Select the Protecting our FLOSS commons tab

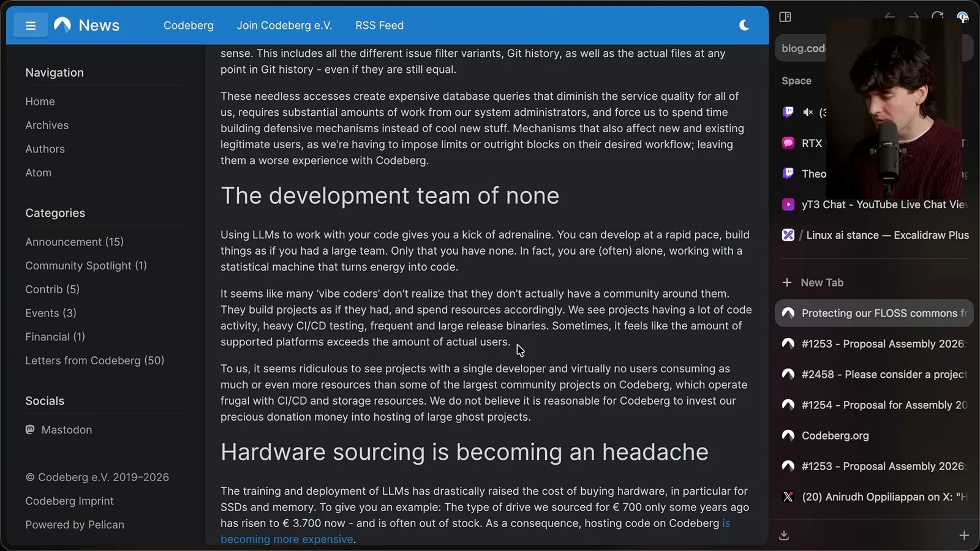tap(874, 313)
